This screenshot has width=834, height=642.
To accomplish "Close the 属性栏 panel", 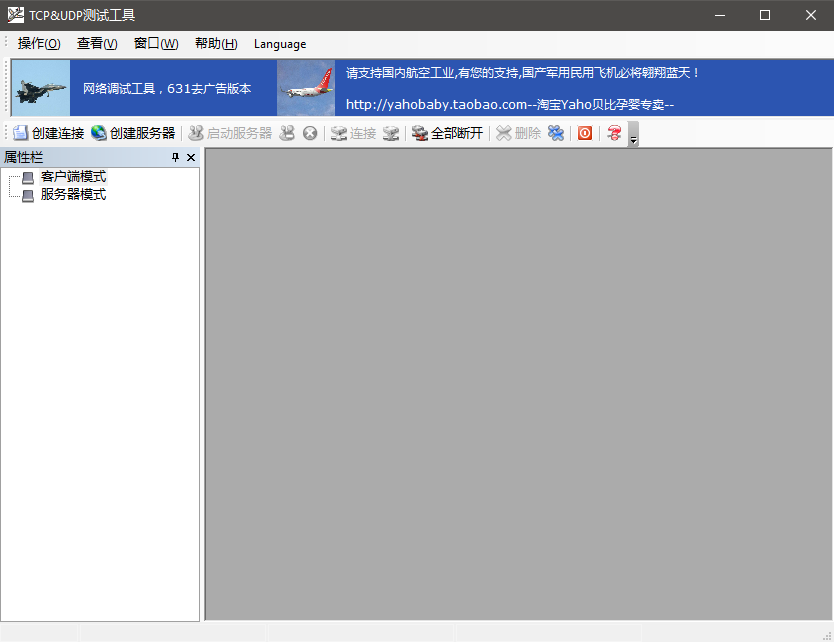I will [192, 157].
